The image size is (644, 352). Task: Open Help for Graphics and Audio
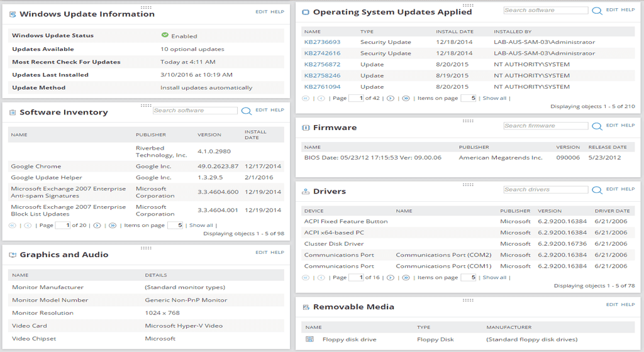[277, 253]
